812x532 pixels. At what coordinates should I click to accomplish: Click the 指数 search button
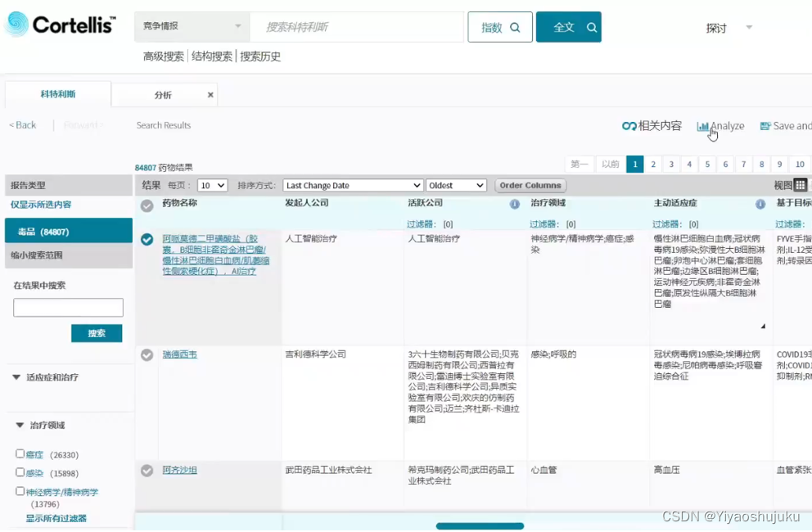[500, 27]
